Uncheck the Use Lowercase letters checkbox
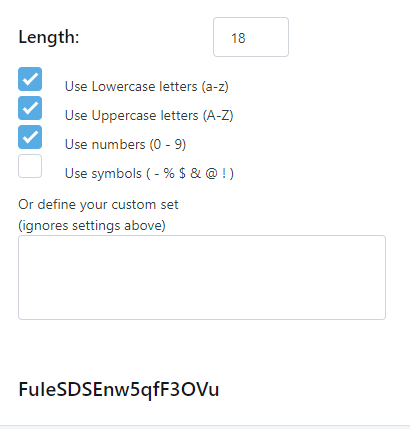The width and height of the screenshot is (410, 429). pos(30,79)
